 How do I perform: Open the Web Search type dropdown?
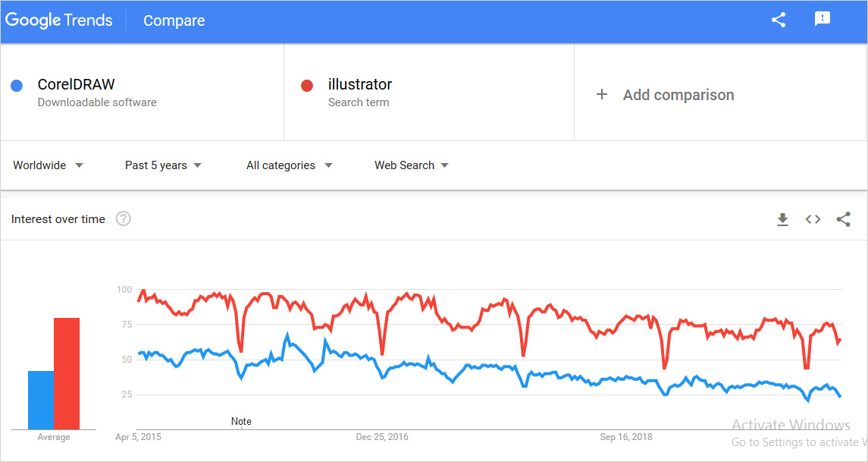click(x=411, y=165)
